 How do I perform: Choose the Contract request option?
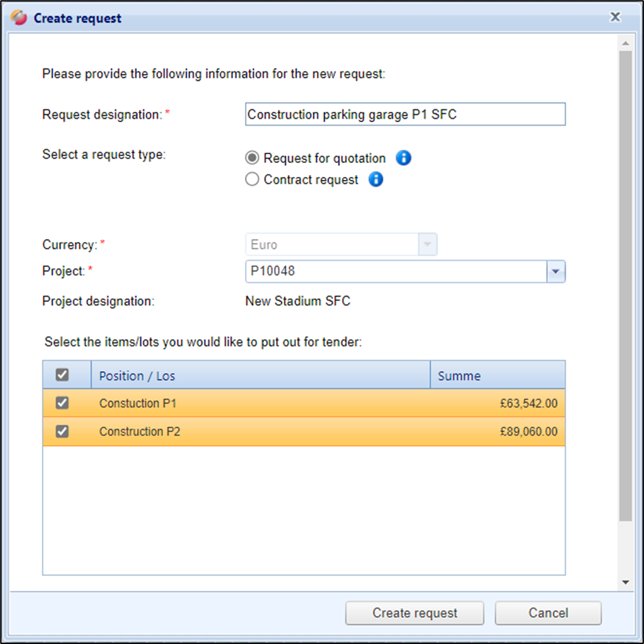pos(252,180)
